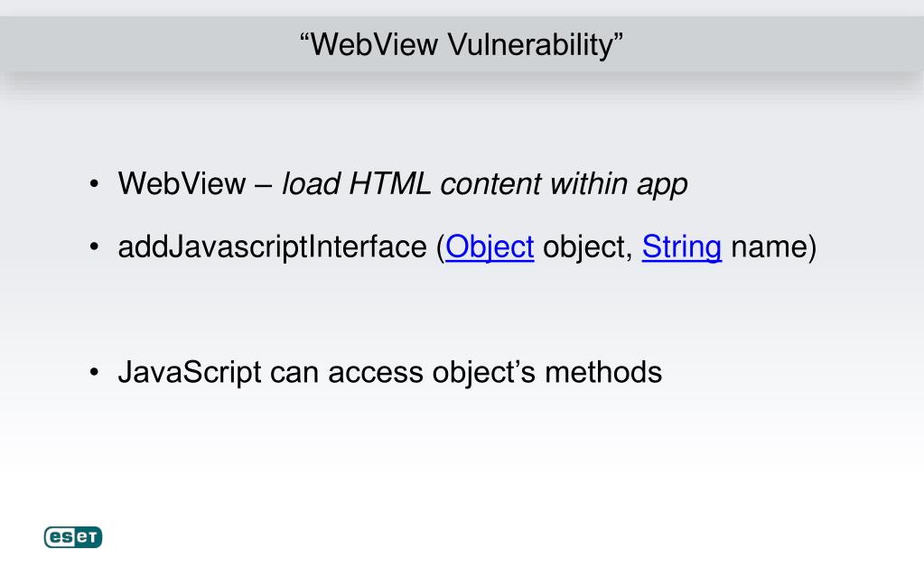Select the word "Vulnerability" in slide title
The width and height of the screenshot is (924, 577).
click(x=530, y=45)
